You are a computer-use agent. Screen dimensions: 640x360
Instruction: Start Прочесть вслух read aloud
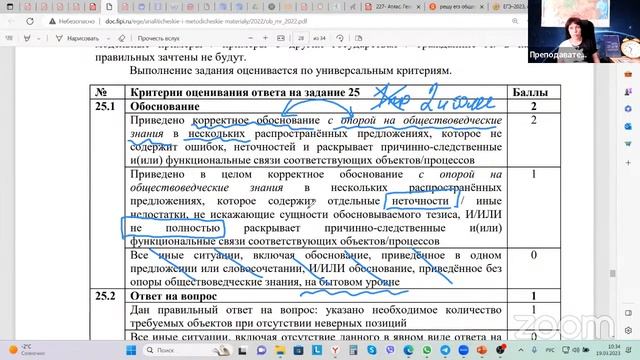point(158,38)
